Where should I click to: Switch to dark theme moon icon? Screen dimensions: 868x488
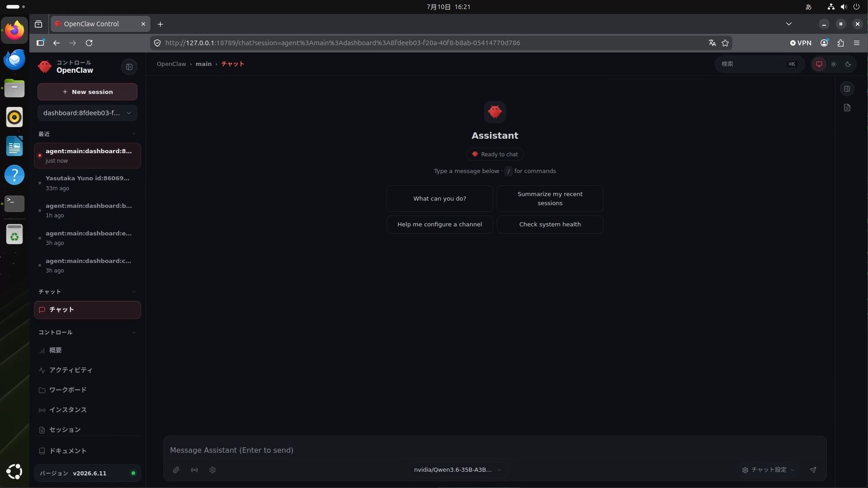[x=848, y=64]
